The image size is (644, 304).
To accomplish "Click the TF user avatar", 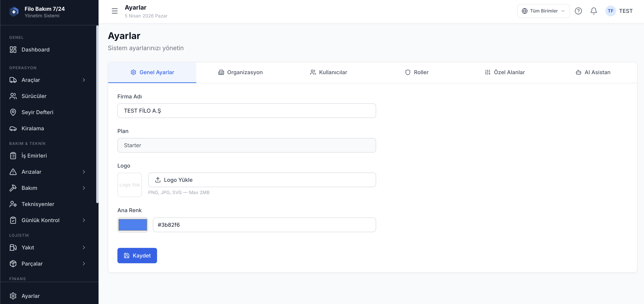I will coord(610,11).
